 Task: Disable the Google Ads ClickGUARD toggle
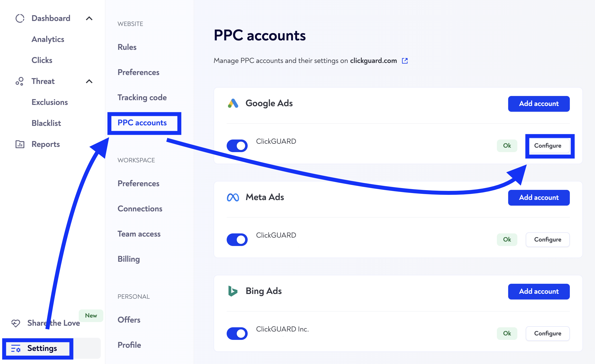(x=237, y=146)
